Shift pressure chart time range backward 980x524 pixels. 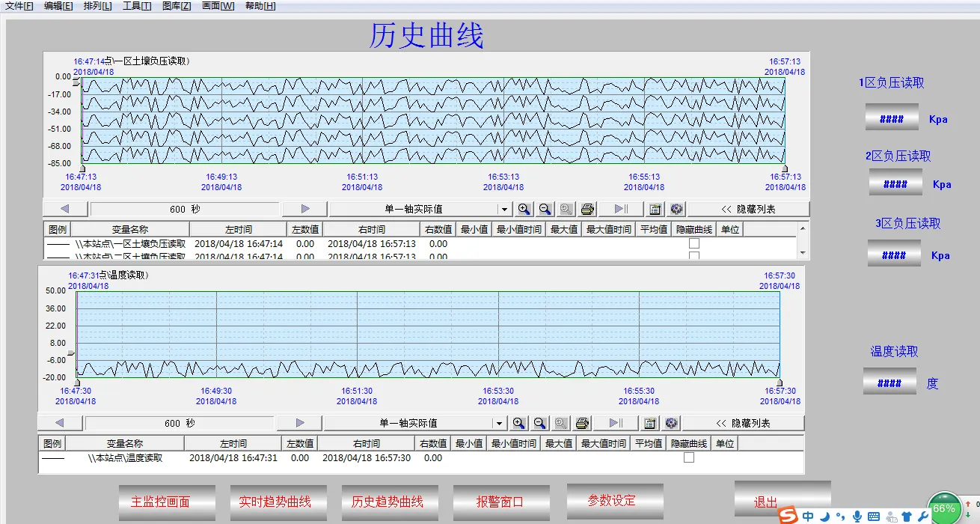point(64,209)
